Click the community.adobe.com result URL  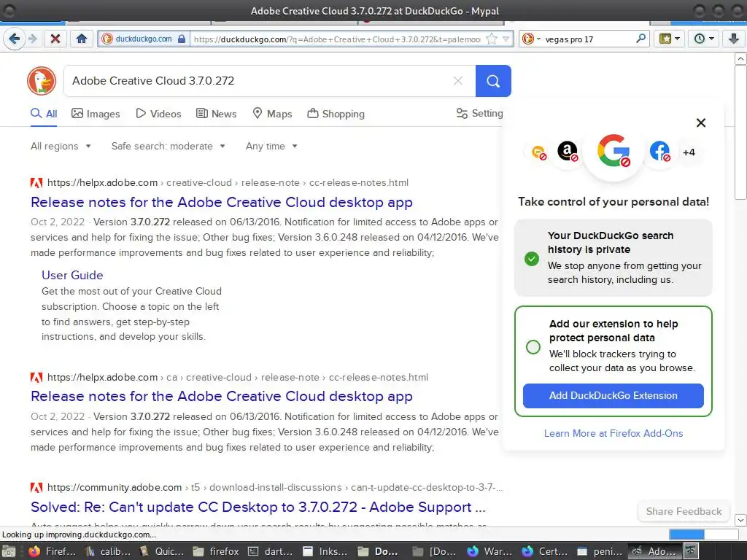pyautogui.click(x=275, y=488)
